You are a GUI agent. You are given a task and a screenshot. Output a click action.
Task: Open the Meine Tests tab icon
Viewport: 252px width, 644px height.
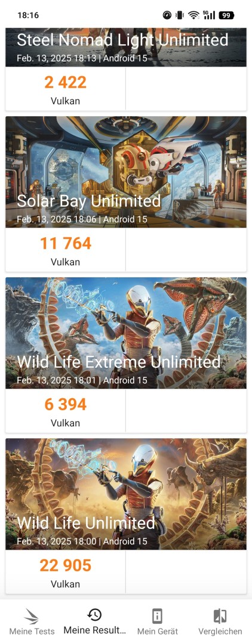click(x=32, y=616)
